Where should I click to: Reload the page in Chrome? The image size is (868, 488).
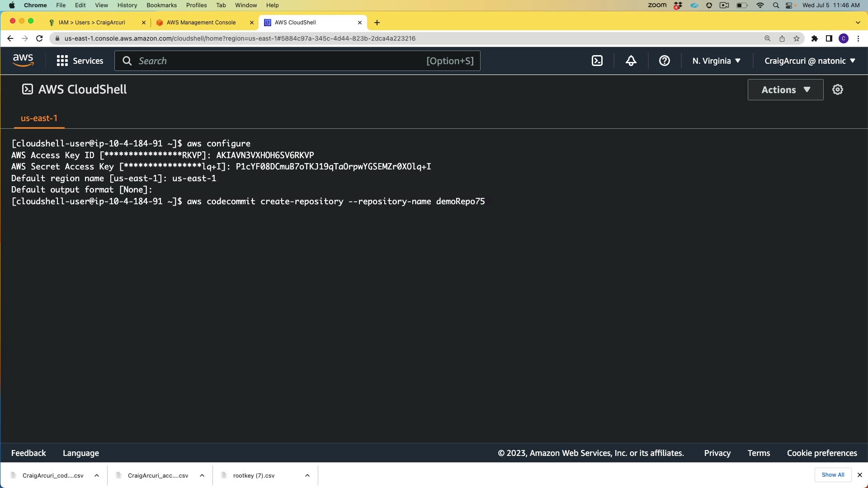pos(39,38)
